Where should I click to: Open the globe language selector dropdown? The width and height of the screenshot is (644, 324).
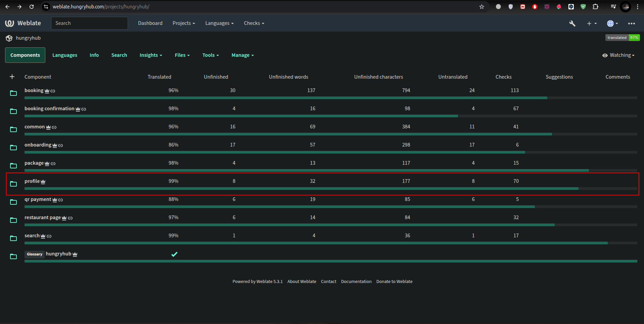[612, 23]
